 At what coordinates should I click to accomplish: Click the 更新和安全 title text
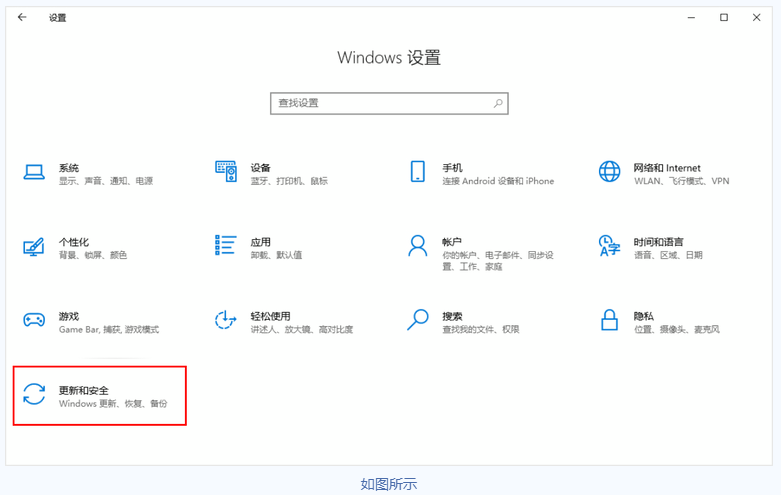click(84, 390)
